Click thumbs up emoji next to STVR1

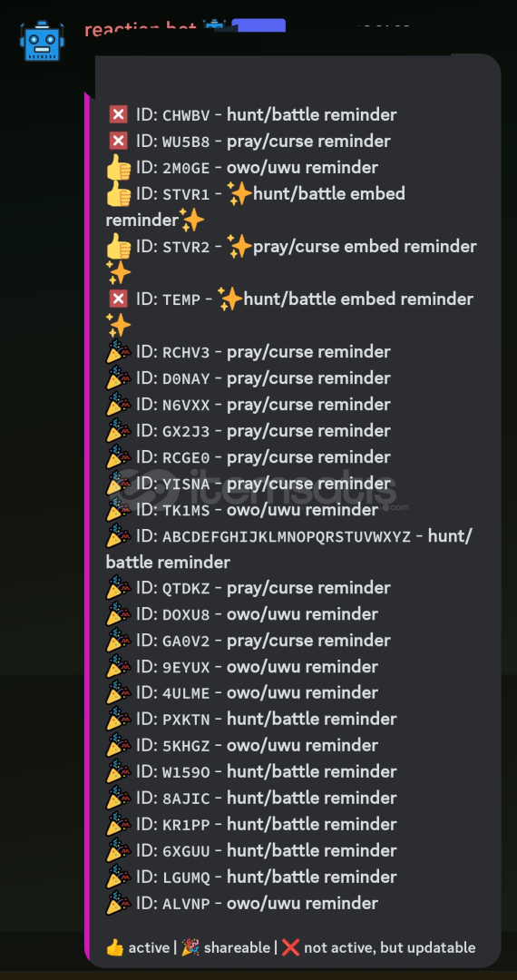(119, 194)
